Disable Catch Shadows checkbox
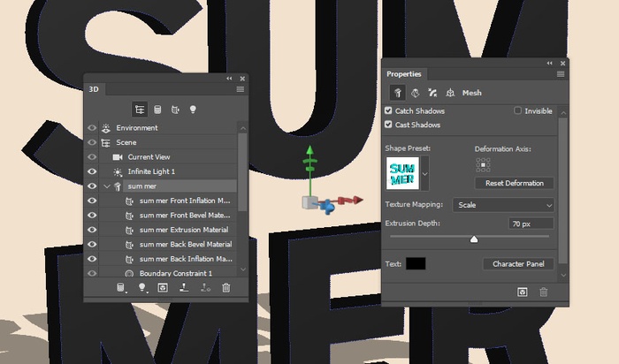Screen dimensions: 619x364 tap(389, 111)
